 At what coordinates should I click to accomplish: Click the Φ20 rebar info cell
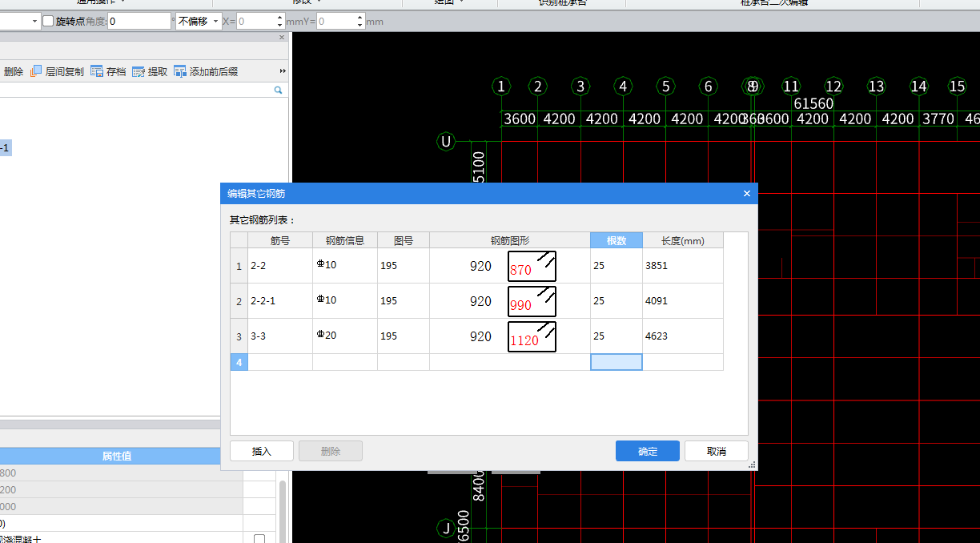[345, 336]
